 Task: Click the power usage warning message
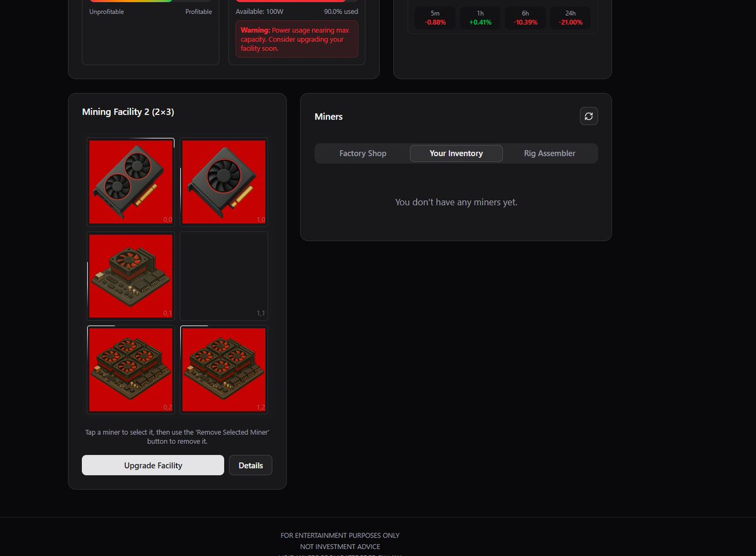(297, 39)
